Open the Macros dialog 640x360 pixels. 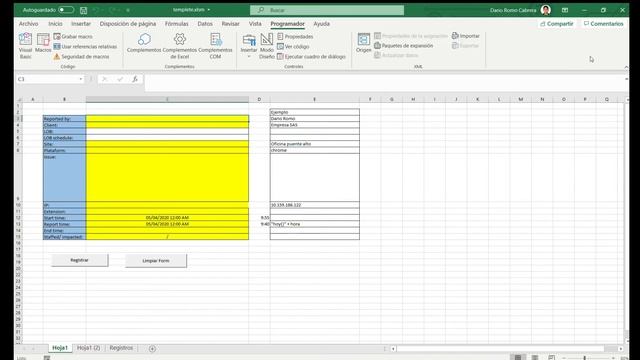pos(43,43)
